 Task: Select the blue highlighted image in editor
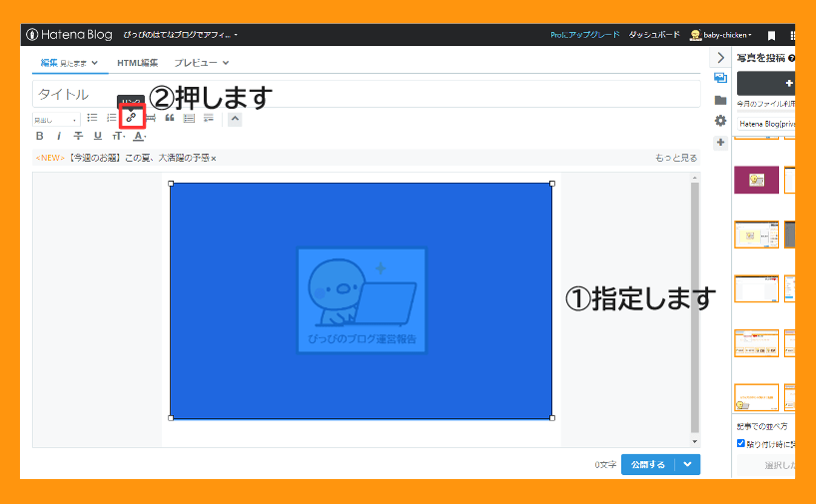tap(362, 300)
